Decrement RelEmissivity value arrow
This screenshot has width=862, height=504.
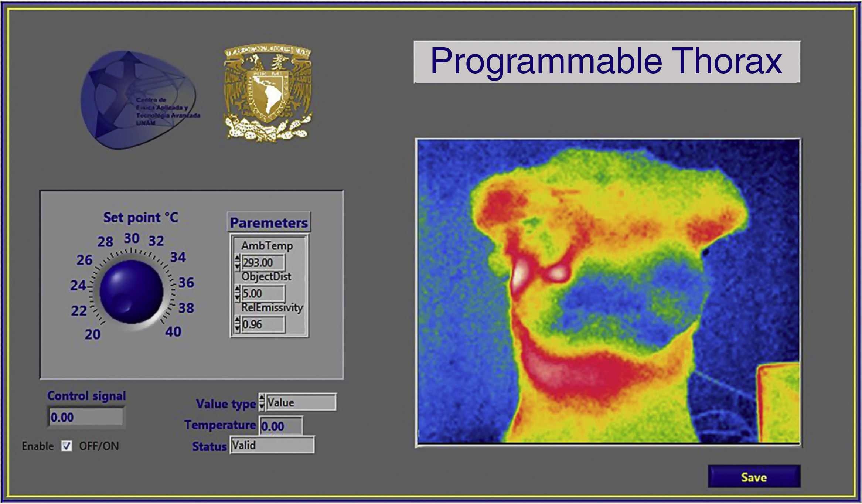[x=237, y=328]
